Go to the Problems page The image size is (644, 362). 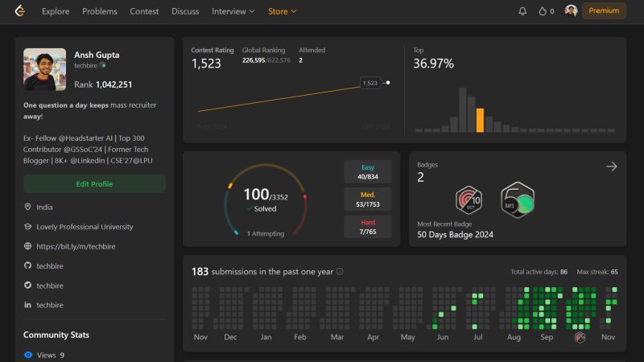click(x=99, y=11)
